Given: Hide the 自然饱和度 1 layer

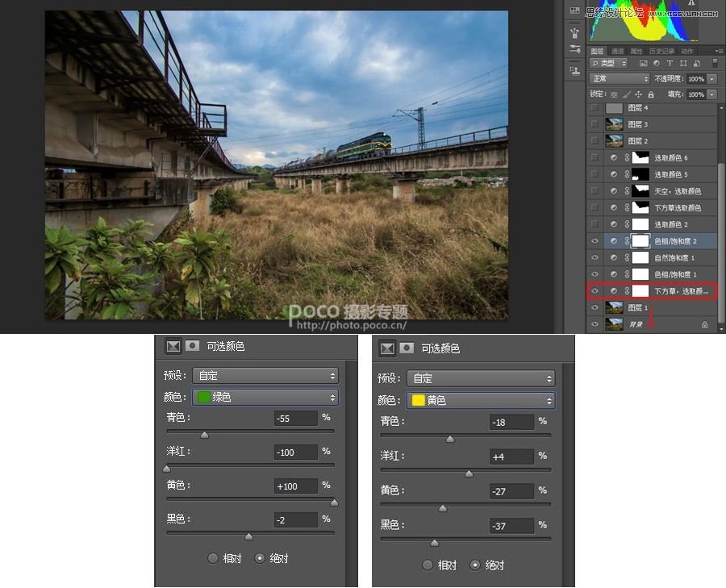Looking at the screenshot, I should 595,258.
